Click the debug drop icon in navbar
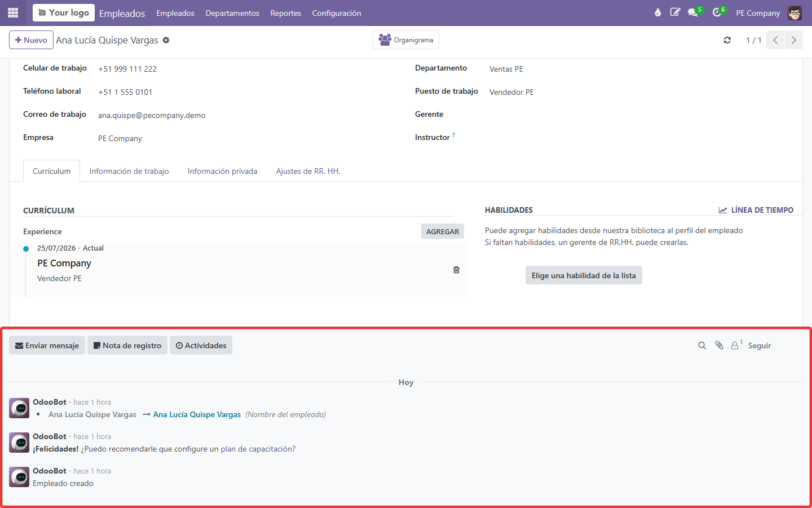Viewport: 812px width, 508px height. [x=657, y=12]
